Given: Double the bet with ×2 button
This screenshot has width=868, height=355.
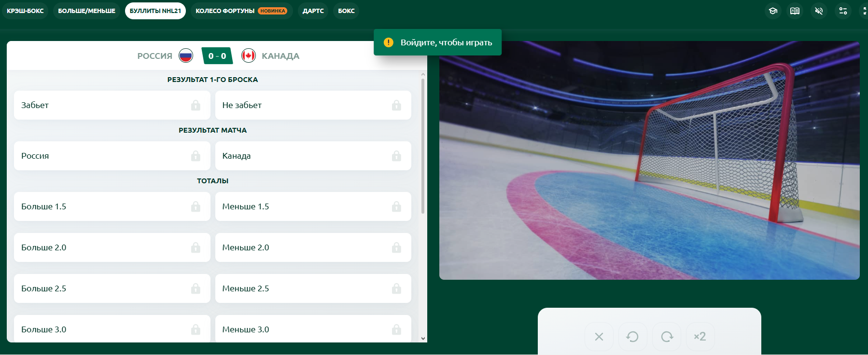Looking at the screenshot, I should point(700,337).
